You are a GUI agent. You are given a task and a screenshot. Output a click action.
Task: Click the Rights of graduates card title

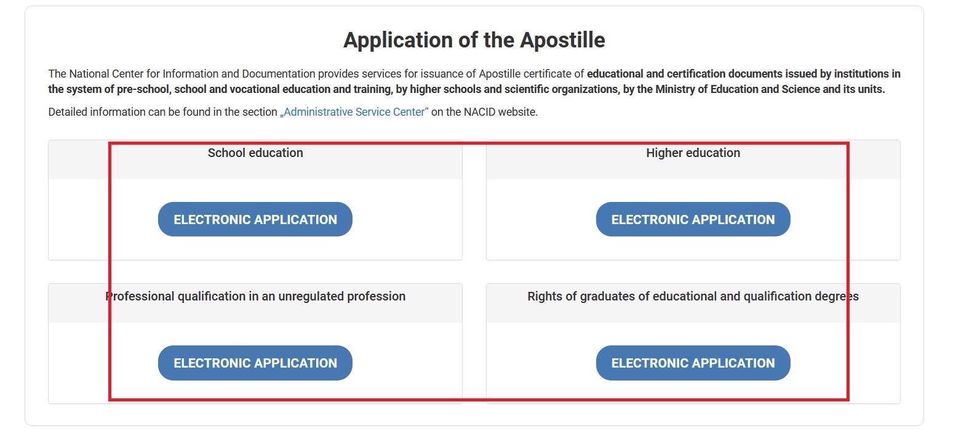[693, 297]
